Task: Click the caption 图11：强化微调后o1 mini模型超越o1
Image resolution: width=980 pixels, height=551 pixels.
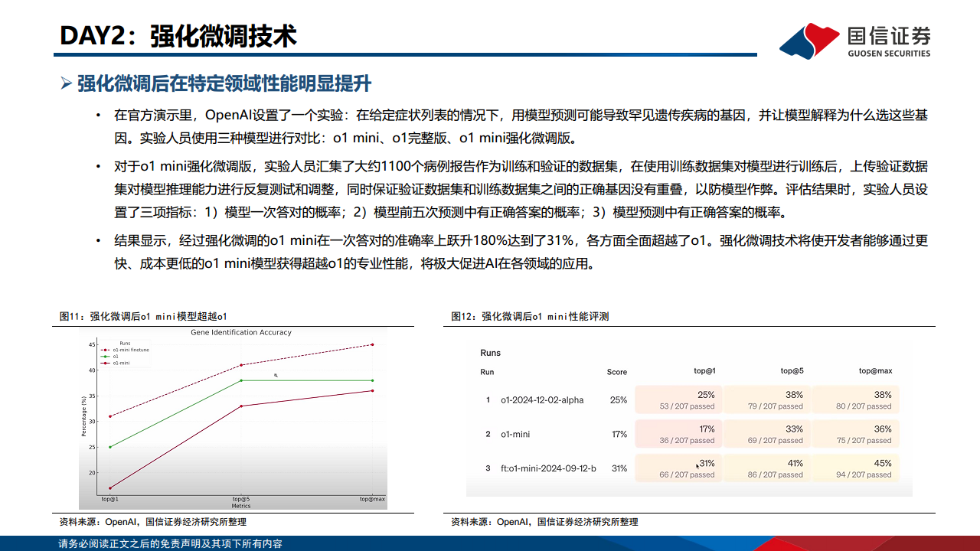Action: coord(144,316)
